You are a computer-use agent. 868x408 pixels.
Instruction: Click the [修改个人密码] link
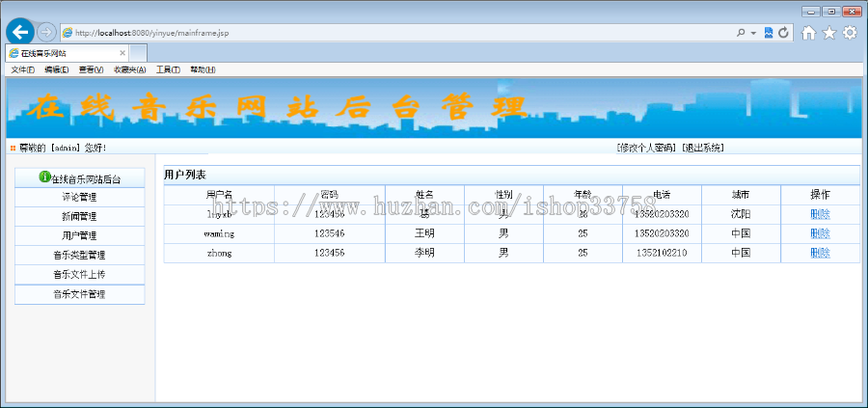646,148
